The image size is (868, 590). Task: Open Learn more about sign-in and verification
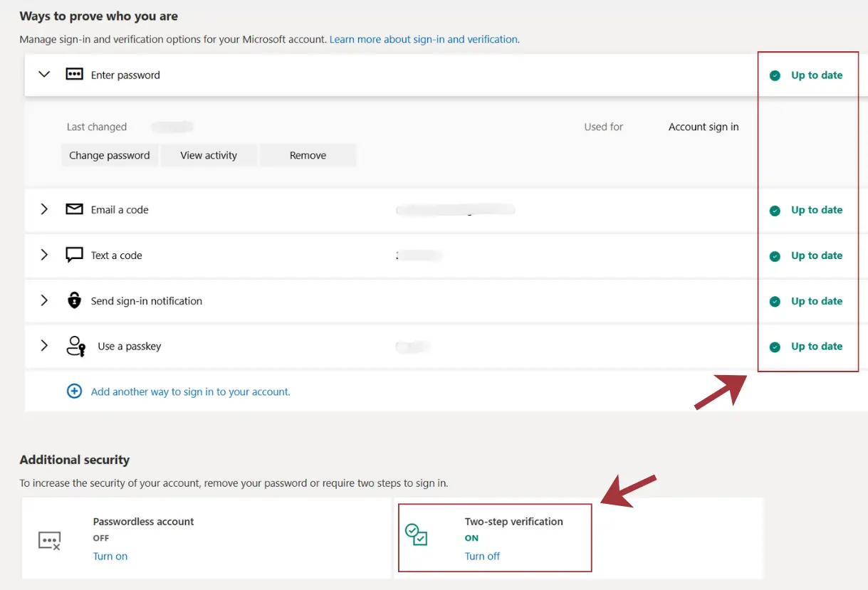tap(424, 39)
